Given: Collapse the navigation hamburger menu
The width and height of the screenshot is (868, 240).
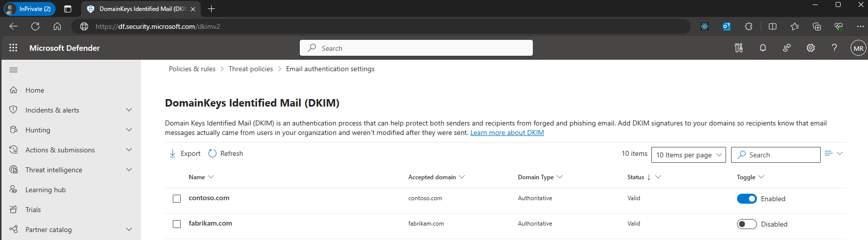Looking at the screenshot, I should pyautogui.click(x=13, y=70).
